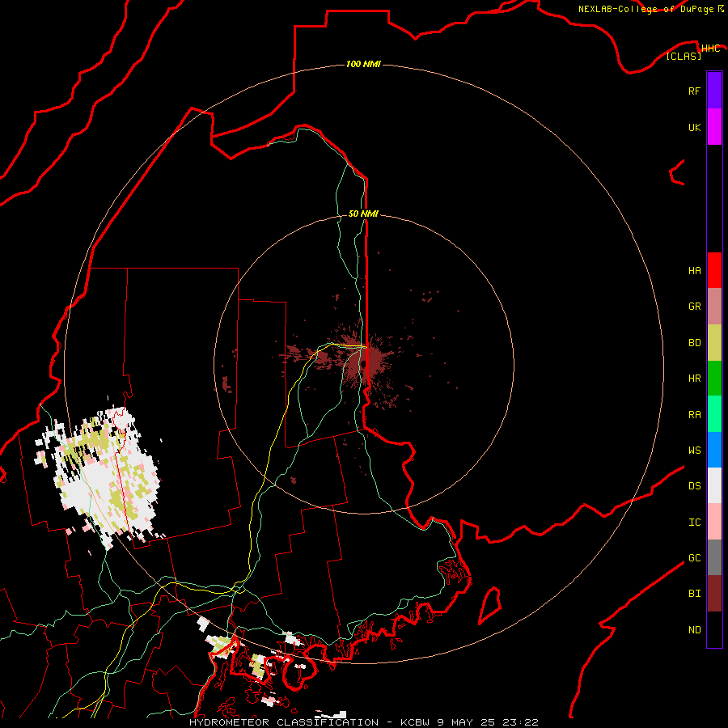The width and height of the screenshot is (728, 728).
Task: Click the 50 NMI range ring label
Action: point(363,214)
